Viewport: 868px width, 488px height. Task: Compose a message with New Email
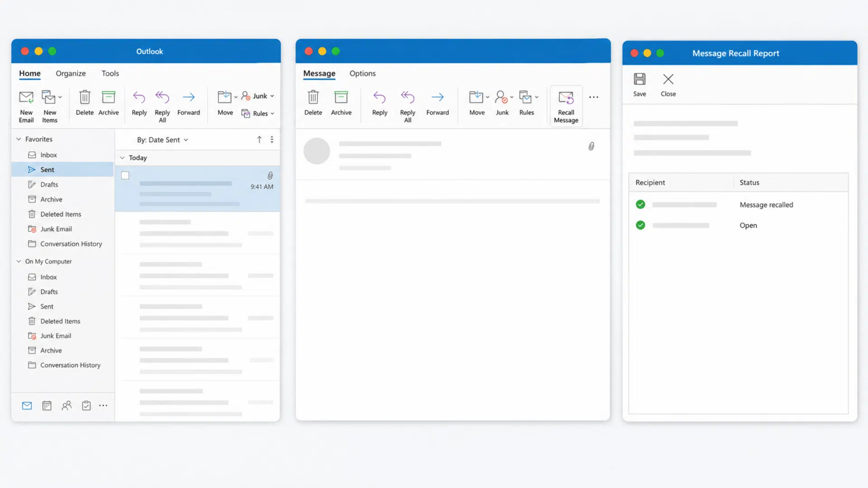tap(26, 107)
